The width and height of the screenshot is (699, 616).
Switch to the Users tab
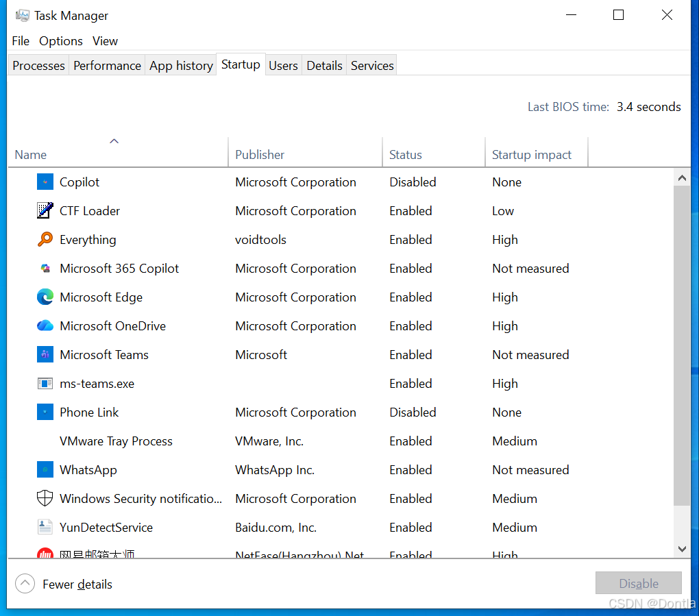coord(283,66)
